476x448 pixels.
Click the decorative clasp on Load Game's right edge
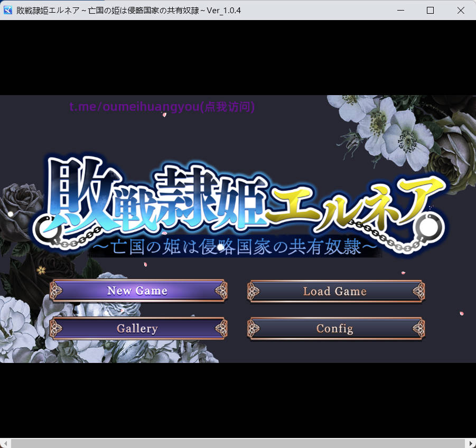click(418, 291)
